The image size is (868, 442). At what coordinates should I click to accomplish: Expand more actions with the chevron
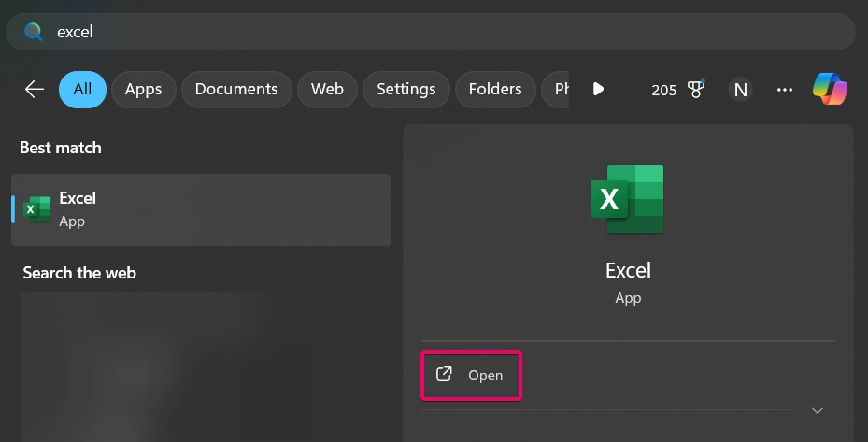[817, 410]
